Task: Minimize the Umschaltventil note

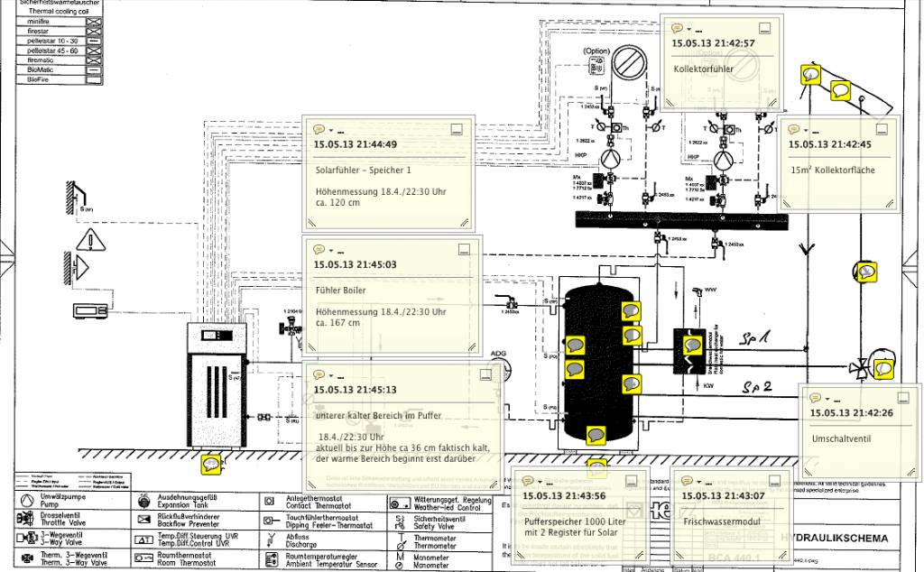Action: 902,398
